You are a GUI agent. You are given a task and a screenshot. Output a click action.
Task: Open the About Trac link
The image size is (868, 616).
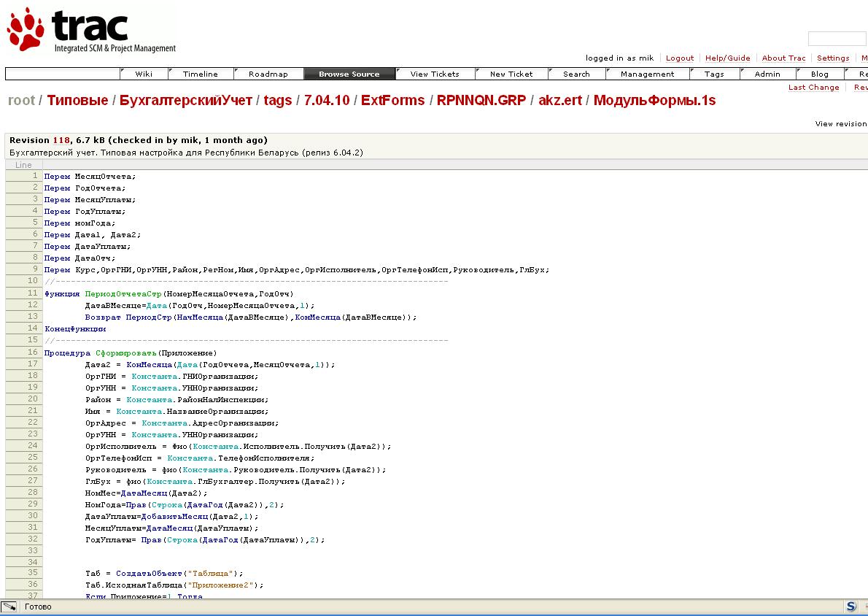[783, 58]
